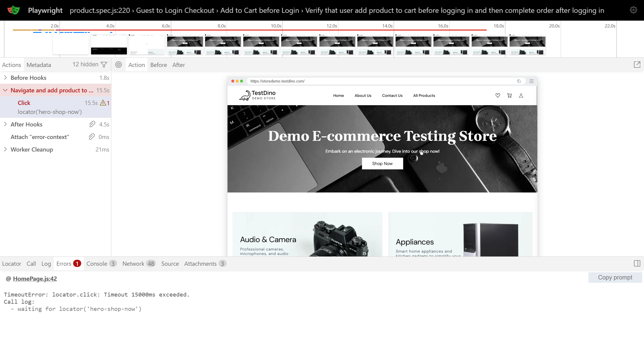
Task: Toggle the split view icon in bottom bar
Action: [x=637, y=263]
